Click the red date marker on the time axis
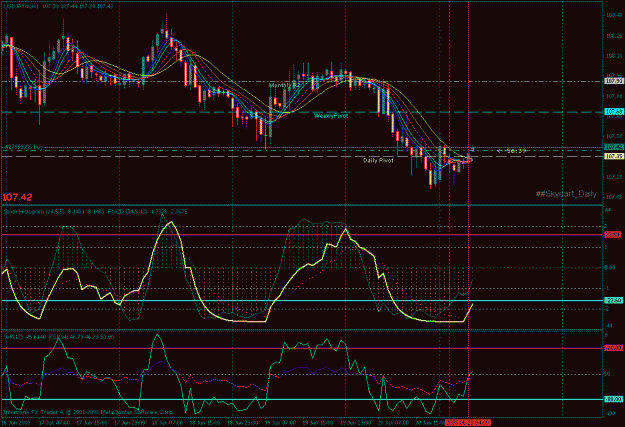 coord(468,422)
